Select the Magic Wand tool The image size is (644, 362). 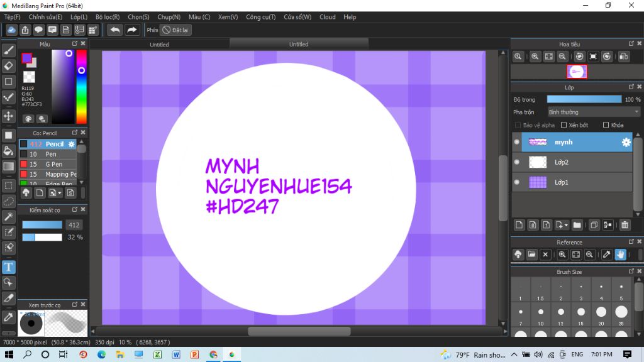[x=9, y=217]
